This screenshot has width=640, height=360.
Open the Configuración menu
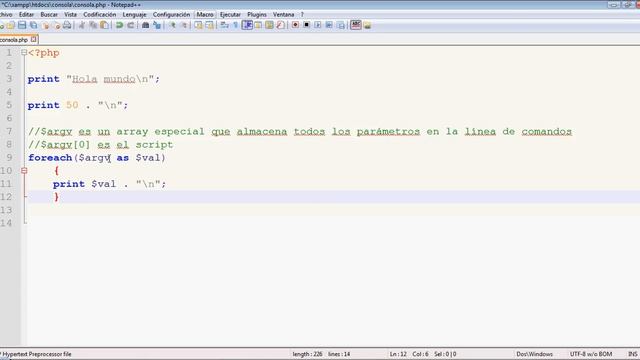(171, 15)
